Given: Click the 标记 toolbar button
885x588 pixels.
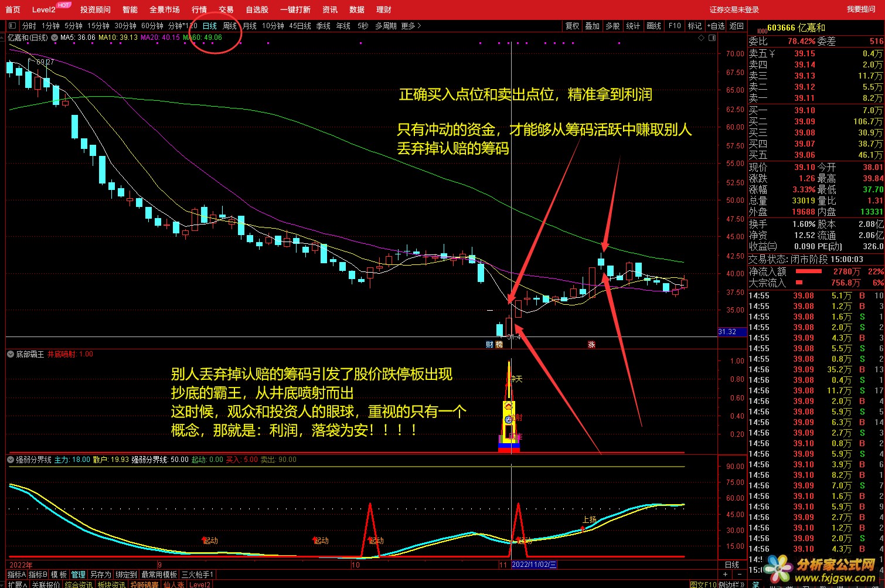Looking at the screenshot, I should (695, 26).
